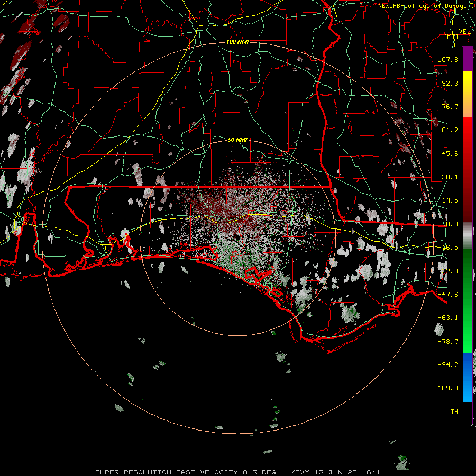Screen dimensions: 476x476
Task: Click the -78.7 velocity scale value
Action: coord(448,342)
